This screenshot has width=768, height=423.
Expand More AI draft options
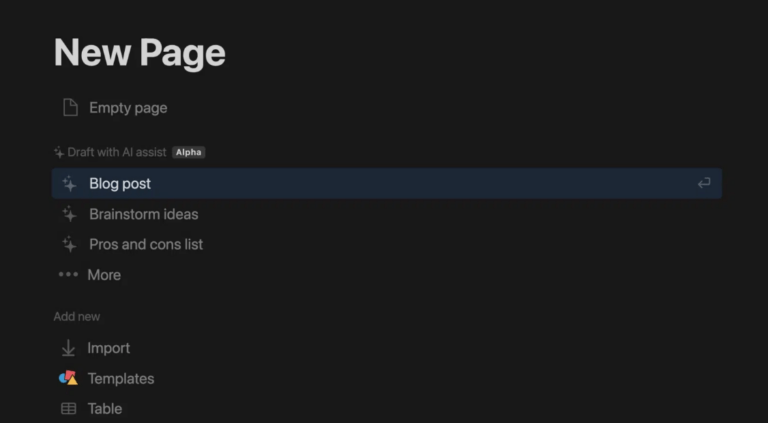point(104,275)
